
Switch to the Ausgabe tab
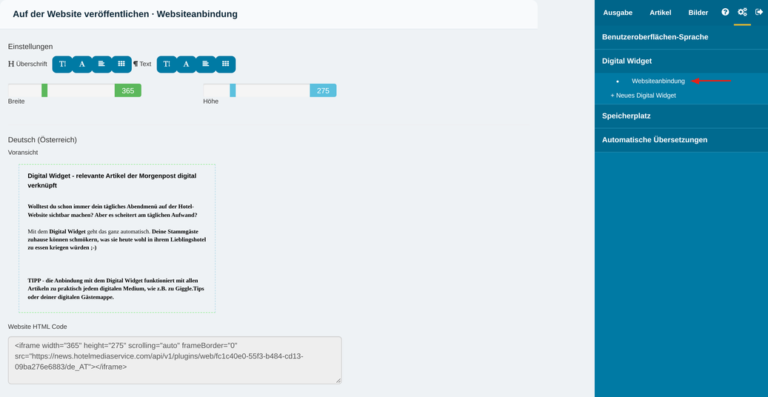click(618, 13)
